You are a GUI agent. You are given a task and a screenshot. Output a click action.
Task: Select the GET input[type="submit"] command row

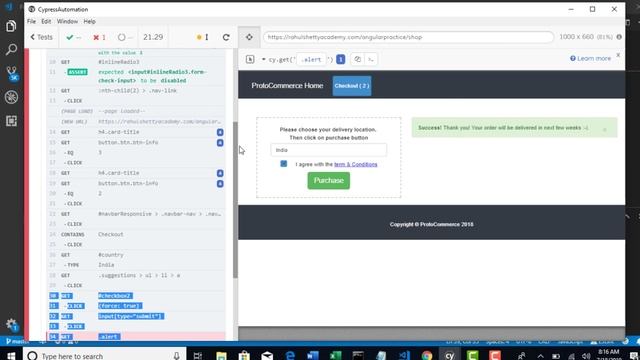[136, 316]
